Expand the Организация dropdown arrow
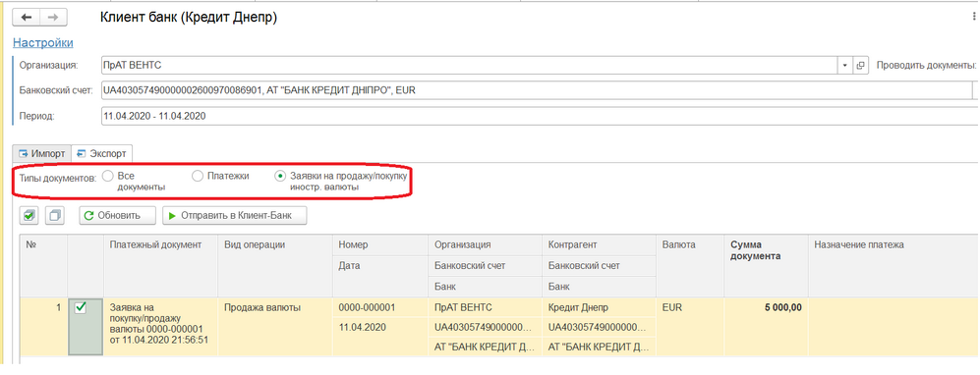This screenshot has width=980, height=375. click(x=844, y=65)
